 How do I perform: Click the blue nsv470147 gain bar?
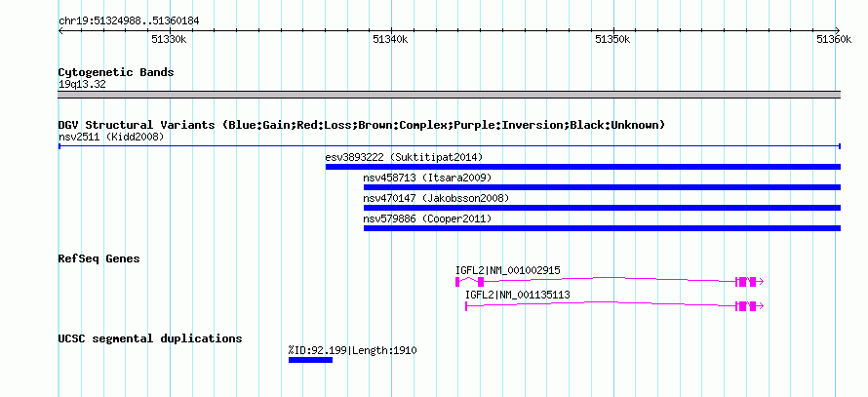[603, 208]
